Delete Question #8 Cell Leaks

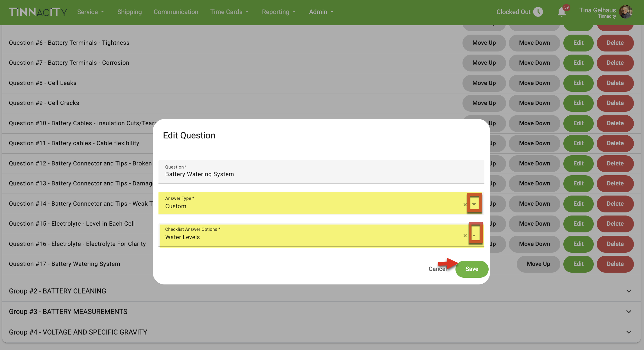tap(615, 83)
